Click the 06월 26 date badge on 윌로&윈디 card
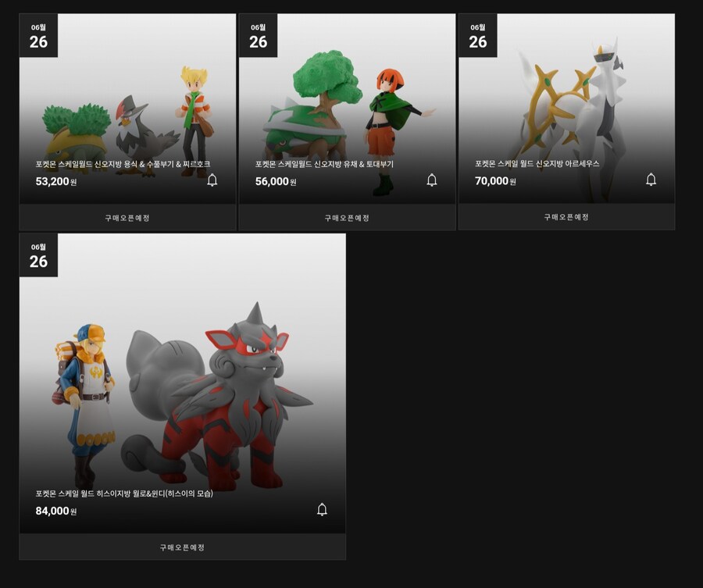703x588 pixels. pyautogui.click(x=38, y=255)
